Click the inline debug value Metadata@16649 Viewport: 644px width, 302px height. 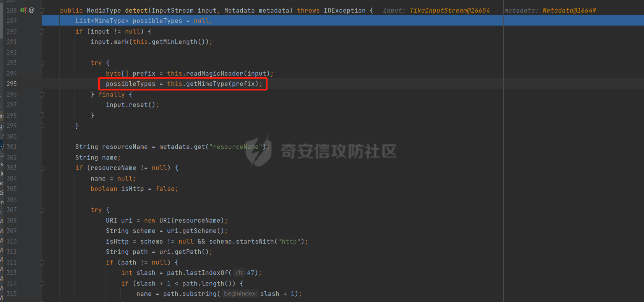(569, 11)
